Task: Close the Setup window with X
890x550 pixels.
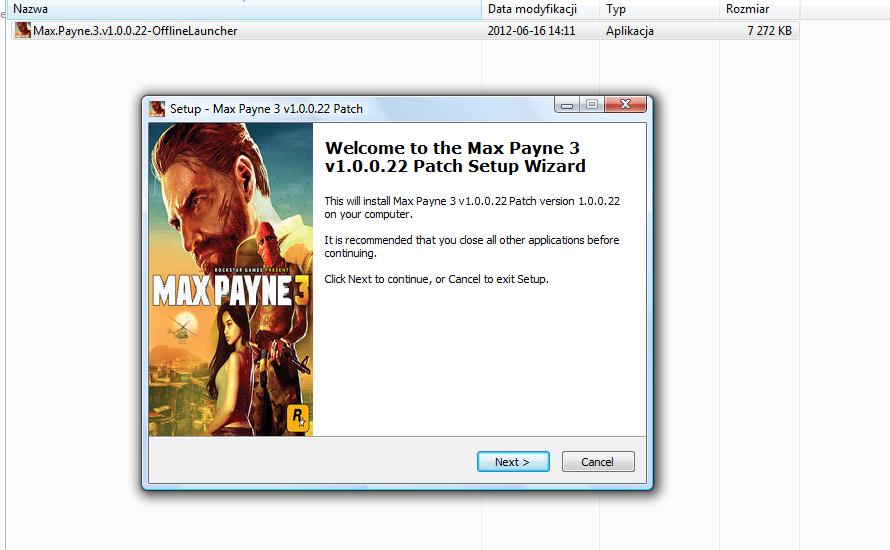Action: point(625,104)
